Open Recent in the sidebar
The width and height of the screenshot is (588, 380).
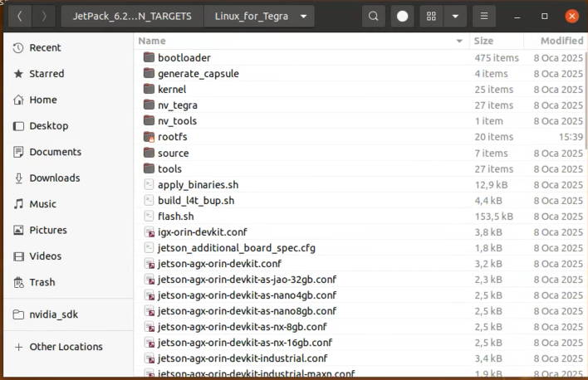pyautogui.click(x=68, y=47)
